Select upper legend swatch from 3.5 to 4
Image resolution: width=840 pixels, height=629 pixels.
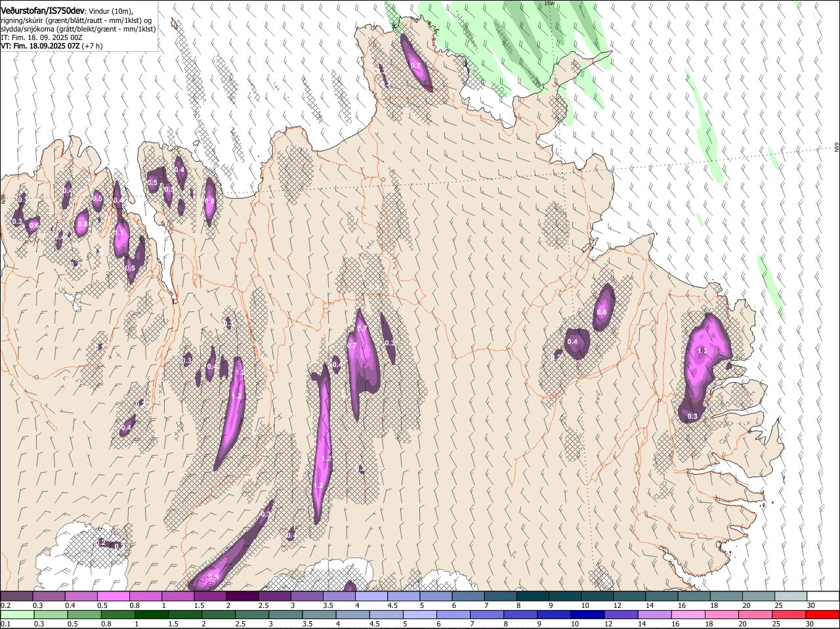(339, 596)
